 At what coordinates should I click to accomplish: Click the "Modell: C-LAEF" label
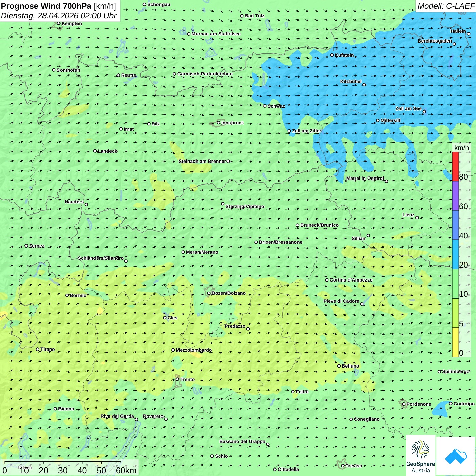[x=445, y=6]
